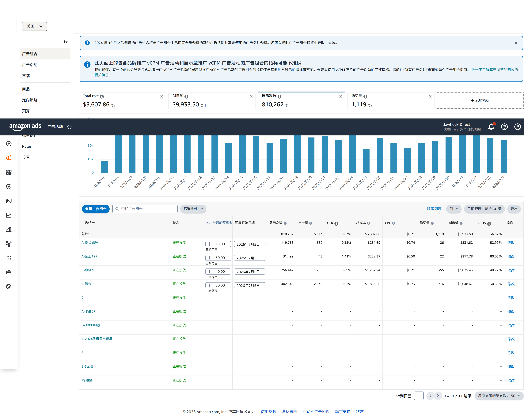Collapse the left navigation panel

click(66, 42)
